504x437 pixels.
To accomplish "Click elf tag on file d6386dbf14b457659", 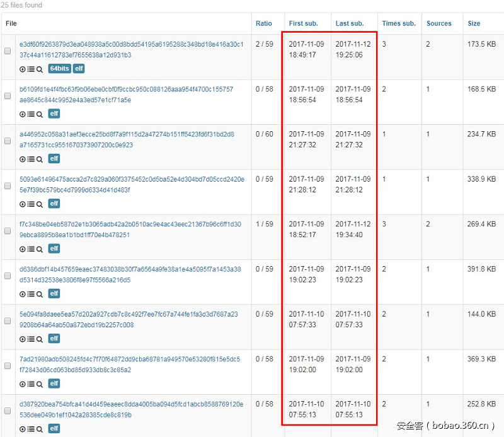I will click(x=54, y=294).
